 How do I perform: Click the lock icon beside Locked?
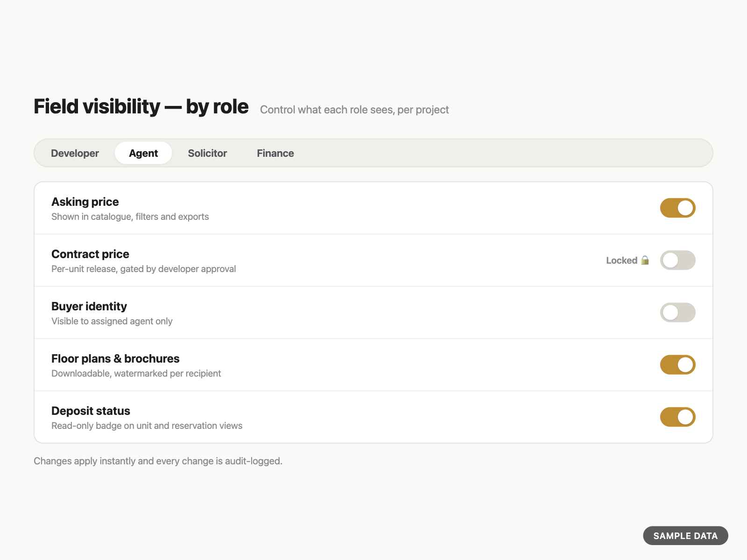click(645, 260)
